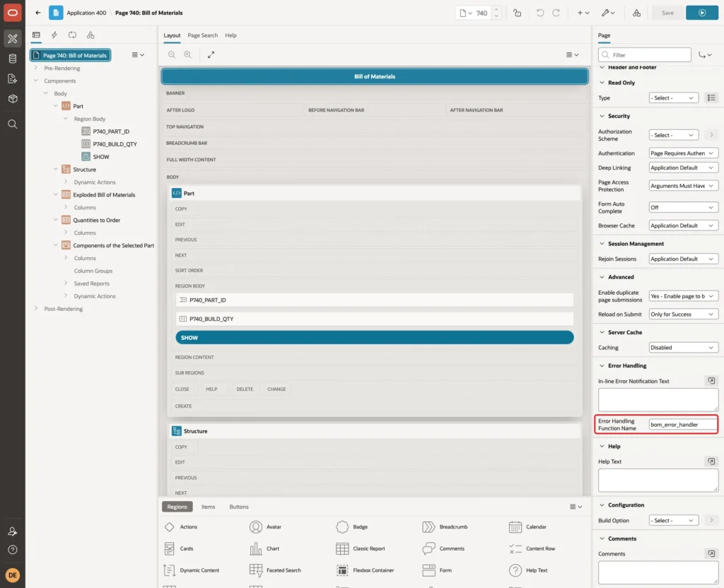Screen dimensions: 724x588
Task: Open the Authentication dropdown
Action: (684, 153)
